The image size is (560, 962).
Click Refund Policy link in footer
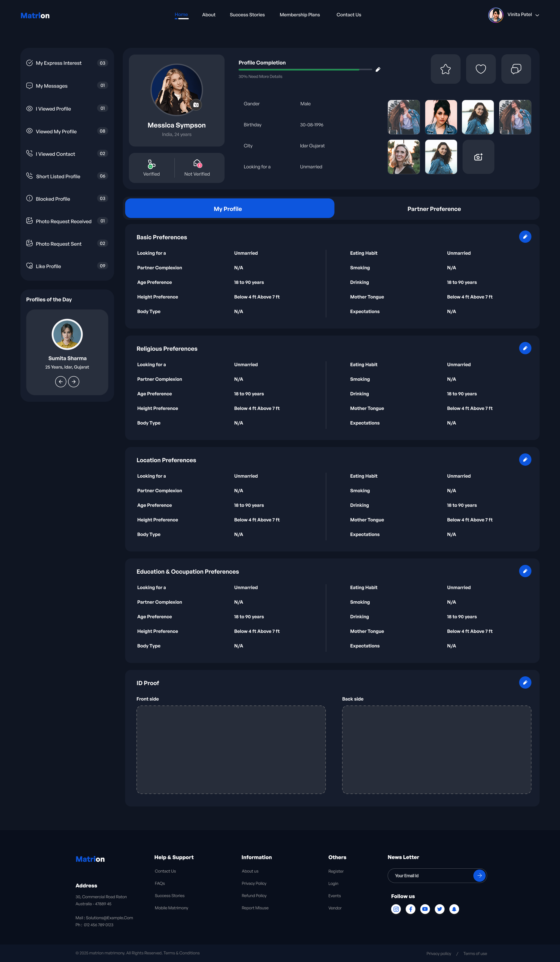click(x=254, y=895)
